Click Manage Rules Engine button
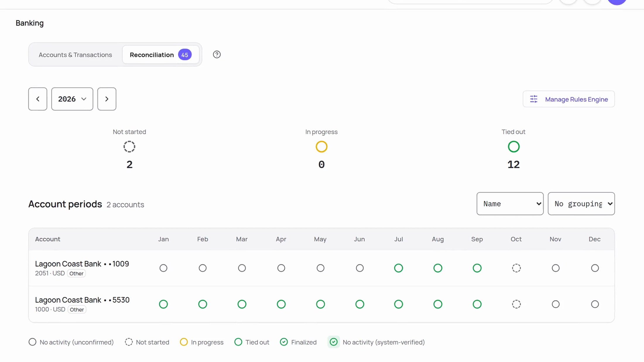Viewport: 644px width, 362px height. (569, 99)
